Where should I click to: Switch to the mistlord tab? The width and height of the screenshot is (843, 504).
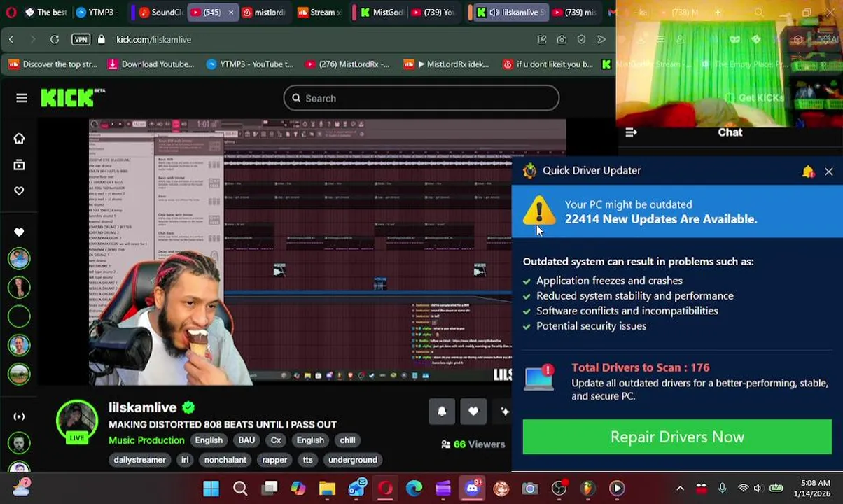[263, 13]
